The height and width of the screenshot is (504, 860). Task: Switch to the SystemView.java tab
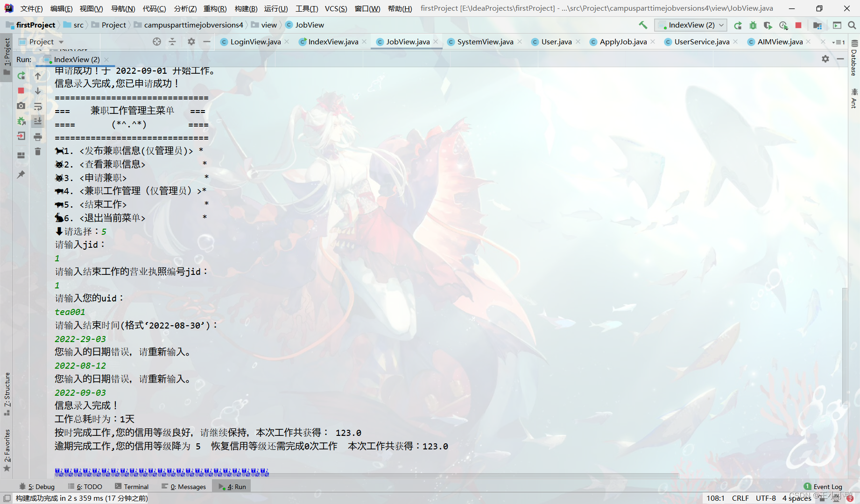tap(485, 42)
